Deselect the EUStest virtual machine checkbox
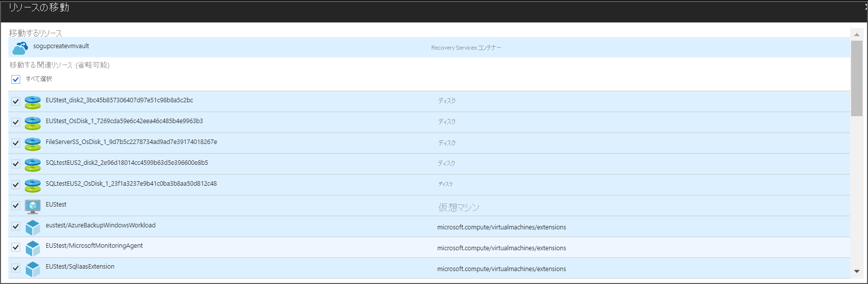The width and height of the screenshot is (868, 284). pos(16,206)
